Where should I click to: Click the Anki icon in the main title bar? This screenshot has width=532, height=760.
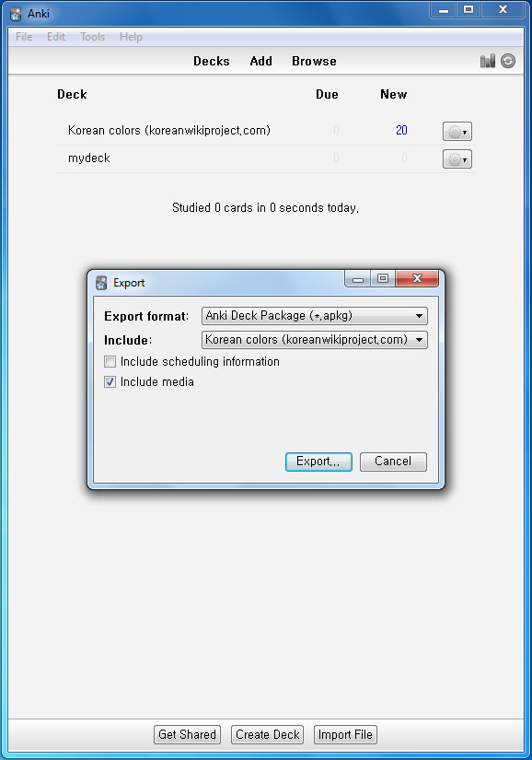(16, 14)
